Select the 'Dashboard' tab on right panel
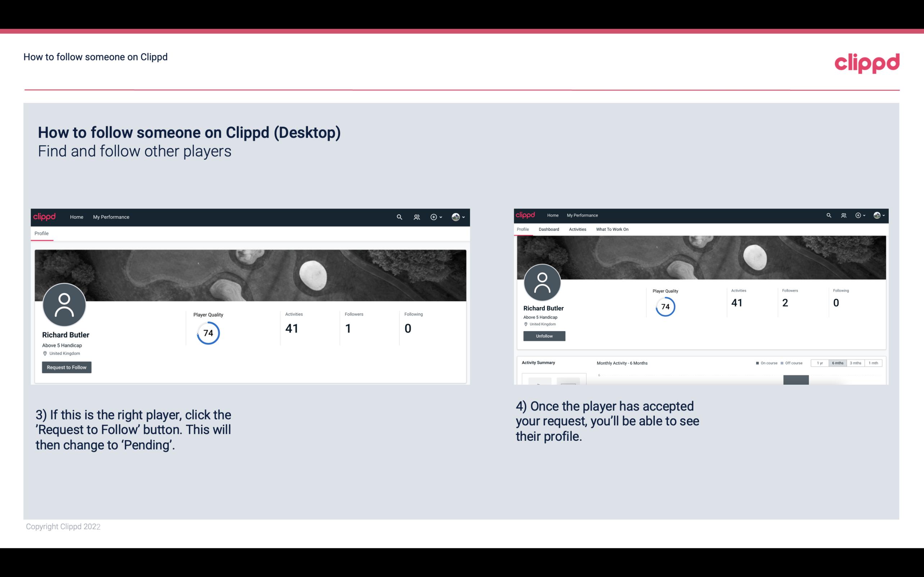Screen dimensions: 924x577 [x=549, y=229]
